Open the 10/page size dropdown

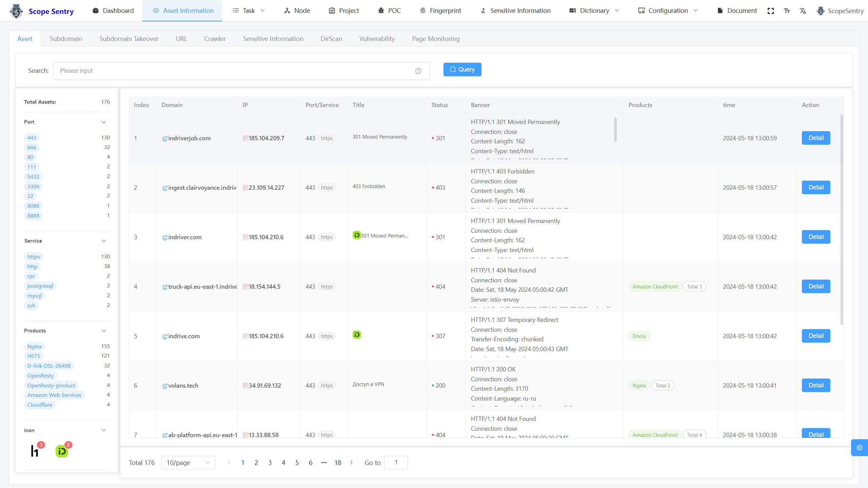[x=188, y=463]
